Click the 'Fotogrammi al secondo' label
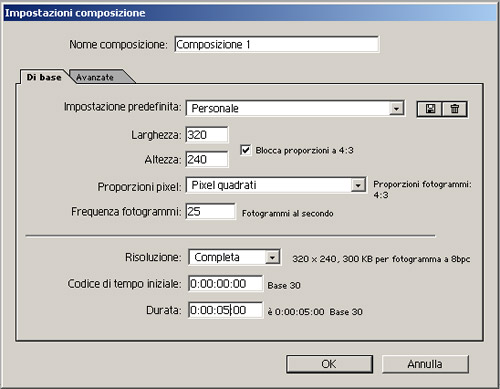Viewport: 500px width, 389px height. point(288,213)
